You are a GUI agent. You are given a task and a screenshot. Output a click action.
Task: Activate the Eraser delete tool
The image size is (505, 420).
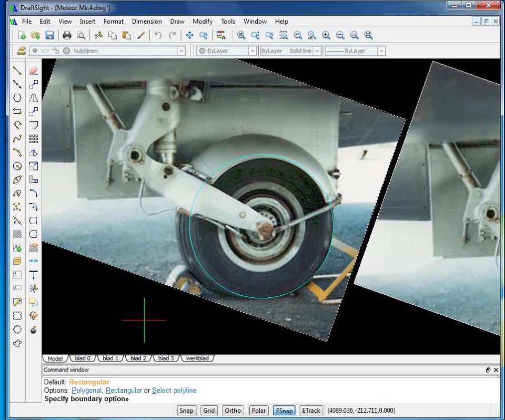tap(34, 70)
